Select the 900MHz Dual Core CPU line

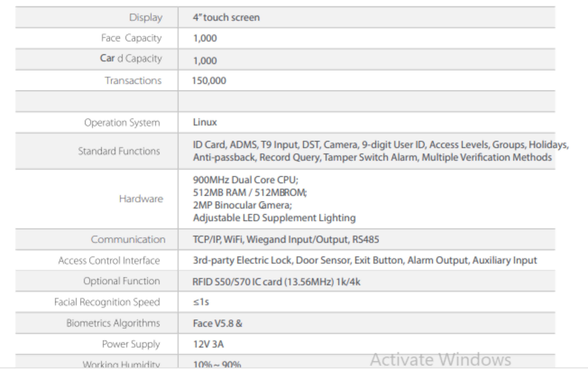click(x=245, y=180)
